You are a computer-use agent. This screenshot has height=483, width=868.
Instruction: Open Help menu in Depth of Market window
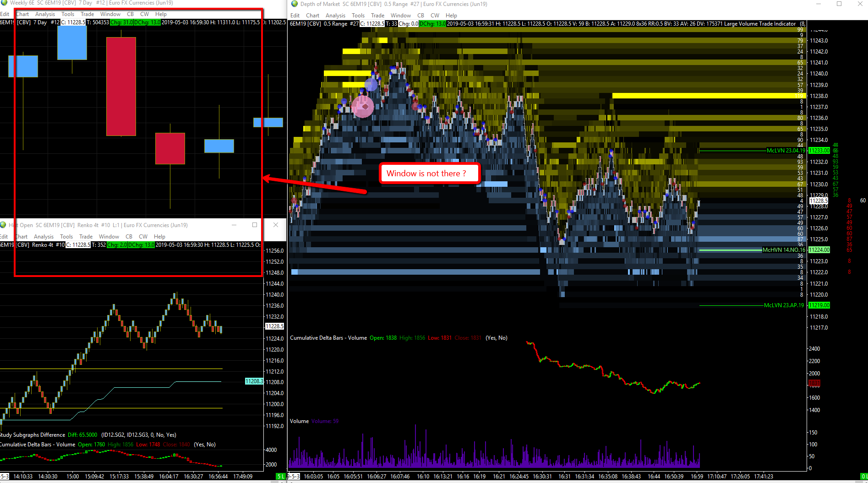point(451,16)
